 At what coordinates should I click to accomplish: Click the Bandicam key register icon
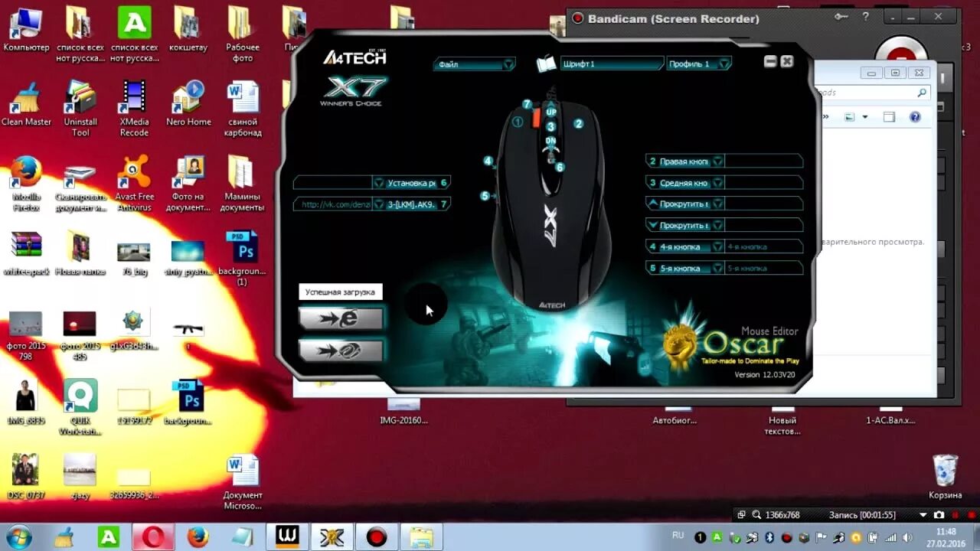841,17
